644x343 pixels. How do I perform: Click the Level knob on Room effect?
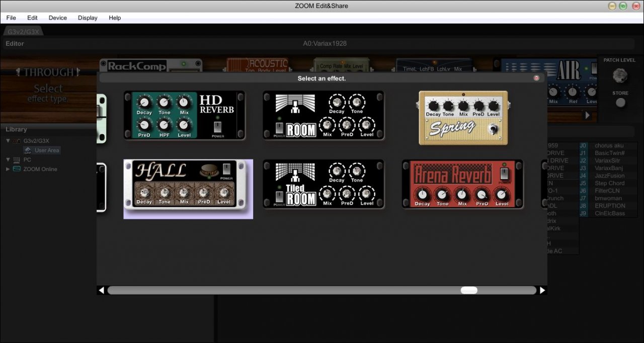367,124
